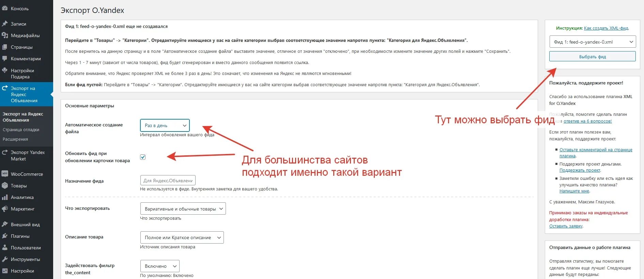Screen dimensions: 644x279
Task: Open WooCommerce menu item
Action: tap(27, 174)
